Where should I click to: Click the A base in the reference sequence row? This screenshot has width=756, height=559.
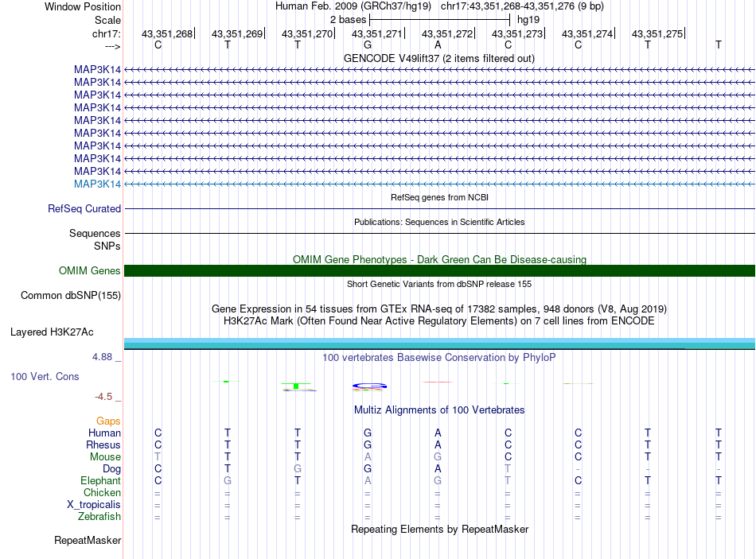pyautogui.click(x=438, y=45)
